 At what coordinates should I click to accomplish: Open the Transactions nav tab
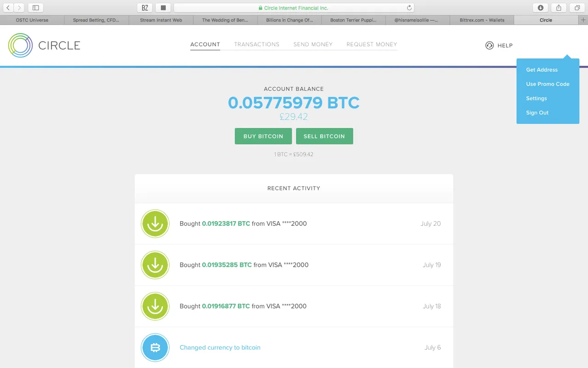click(x=257, y=44)
